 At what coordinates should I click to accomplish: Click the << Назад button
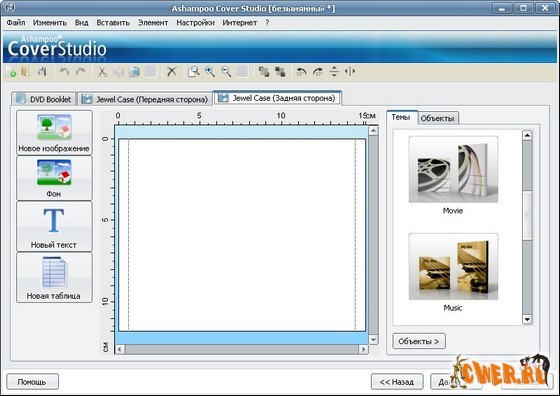(397, 382)
